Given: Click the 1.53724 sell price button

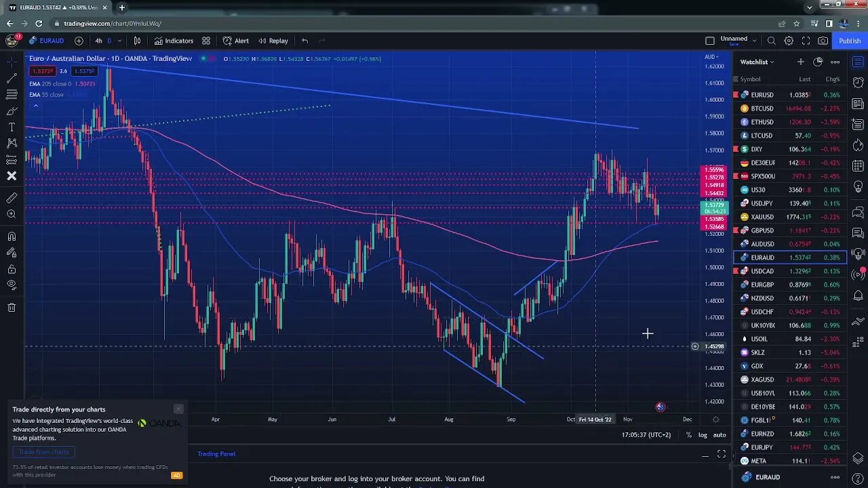Looking at the screenshot, I should [42, 71].
